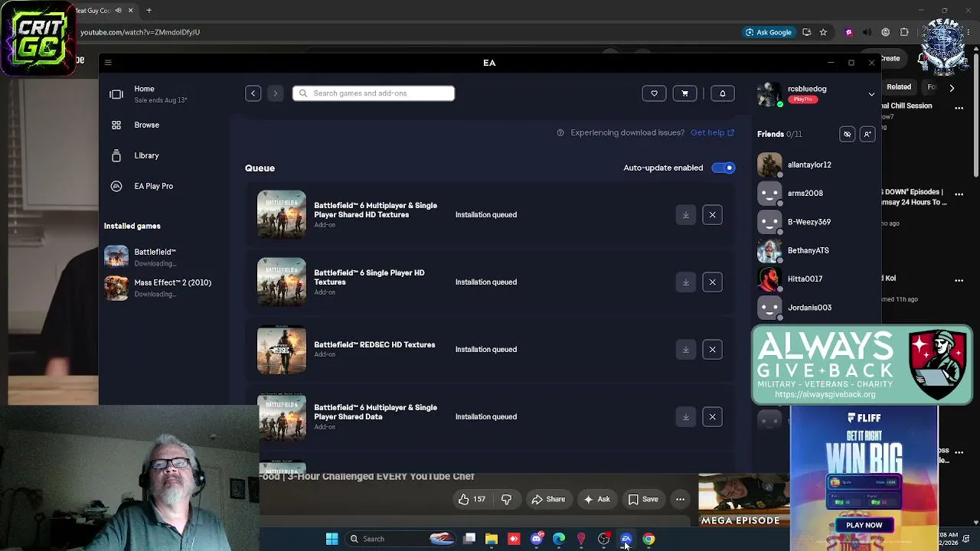Start REDSEC HD Textures download now

tap(686, 350)
